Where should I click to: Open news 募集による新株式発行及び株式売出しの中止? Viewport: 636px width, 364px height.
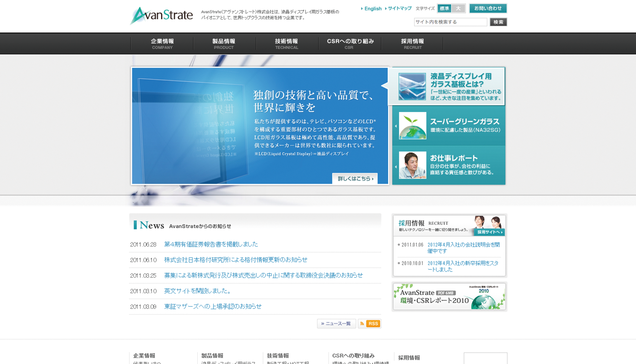click(x=263, y=275)
